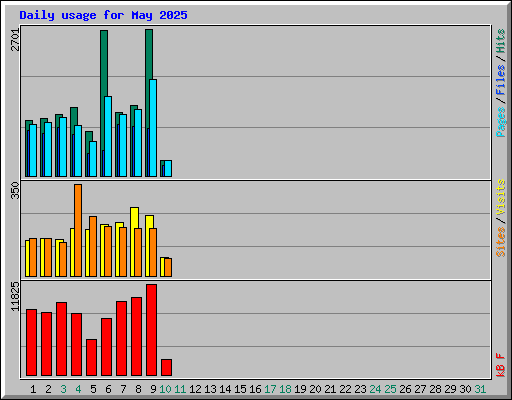Viewport: 512px width, 400px height.
Task: Click the red KB bar for day 9
Action: (x=151, y=330)
